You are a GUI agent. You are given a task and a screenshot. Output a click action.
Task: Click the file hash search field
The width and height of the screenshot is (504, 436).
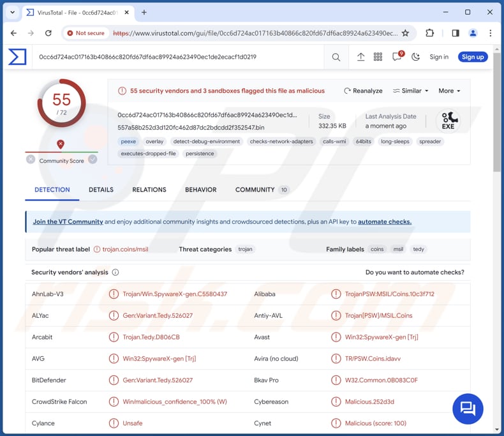pyautogui.click(x=179, y=57)
